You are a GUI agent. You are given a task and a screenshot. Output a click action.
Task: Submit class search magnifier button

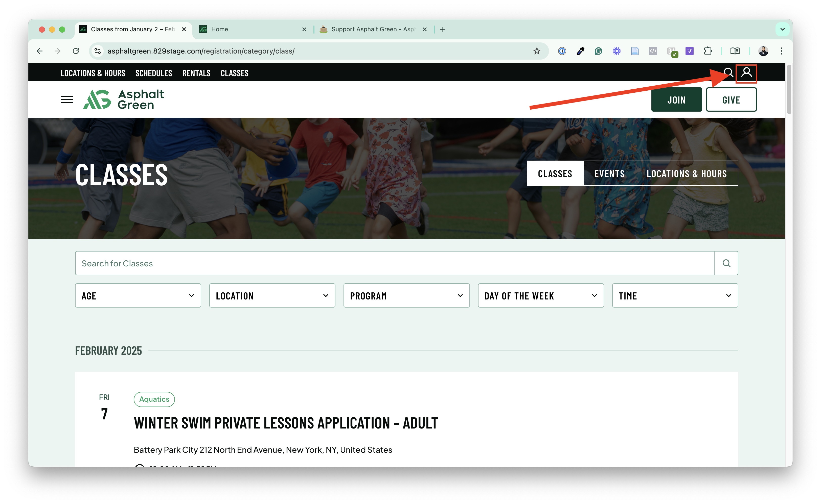pos(726,263)
